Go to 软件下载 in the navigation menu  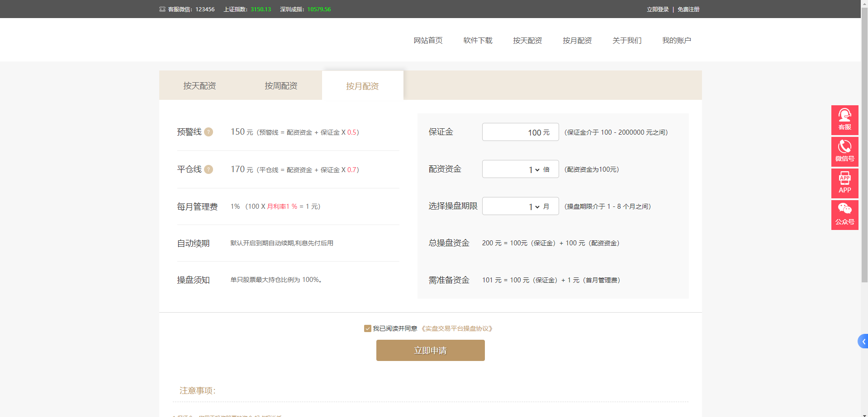pyautogui.click(x=478, y=41)
